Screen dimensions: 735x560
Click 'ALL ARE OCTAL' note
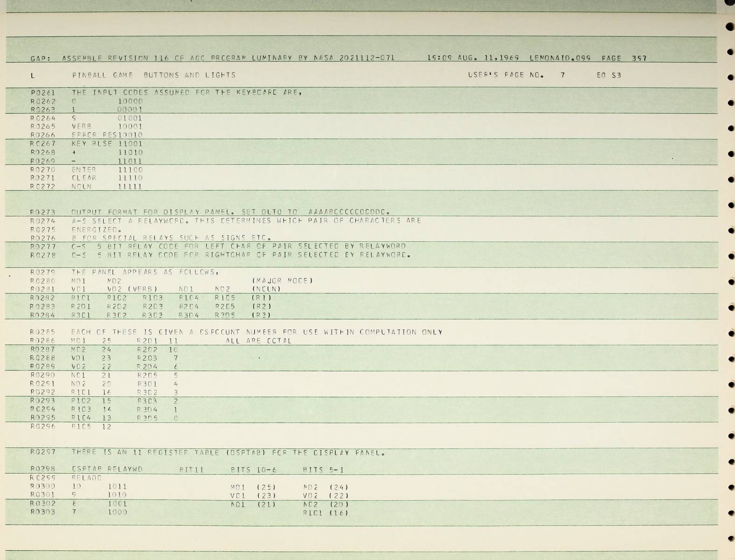(x=259, y=341)
